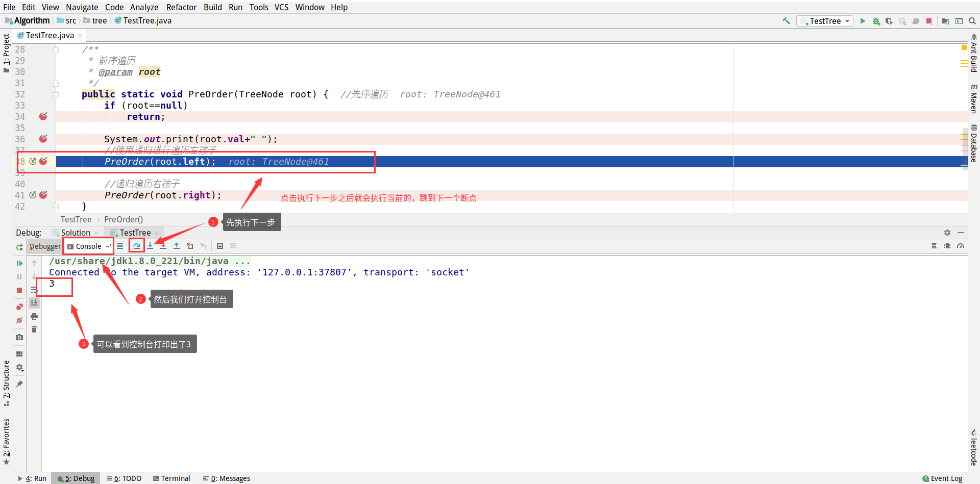Click the Debug bug icon in the top toolbar
Image resolution: width=980 pixels, height=484 pixels.
click(x=876, y=21)
